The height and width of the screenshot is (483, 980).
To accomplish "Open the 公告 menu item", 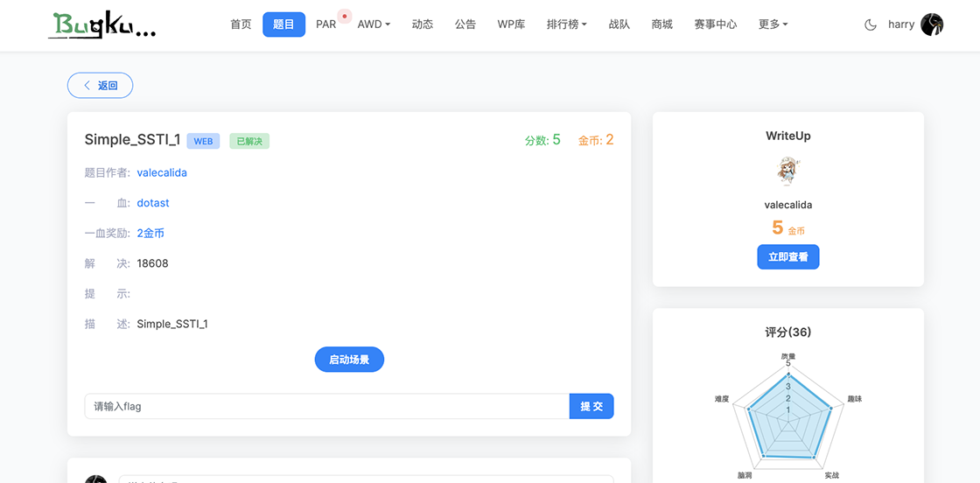I will 465,25.
